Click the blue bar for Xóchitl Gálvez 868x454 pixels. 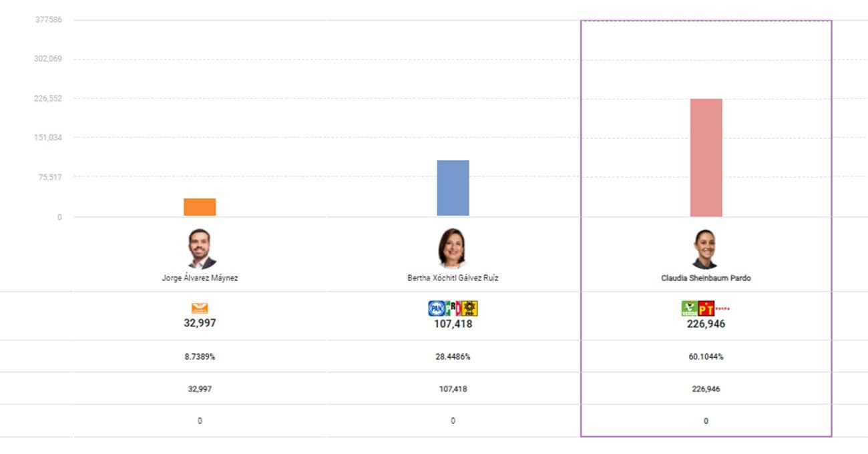click(453, 188)
